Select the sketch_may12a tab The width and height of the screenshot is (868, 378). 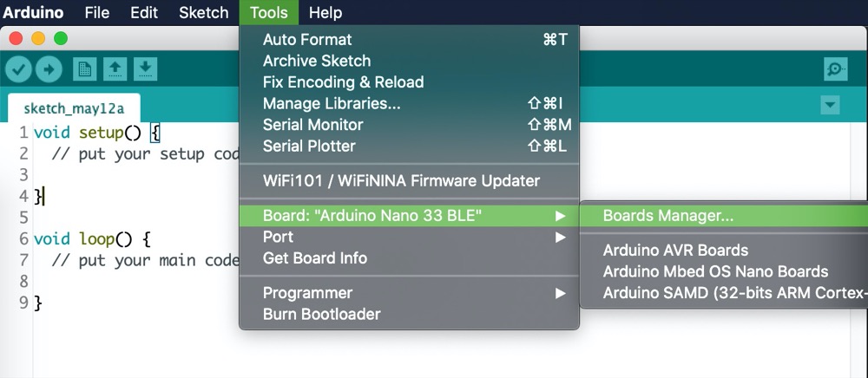click(x=74, y=108)
